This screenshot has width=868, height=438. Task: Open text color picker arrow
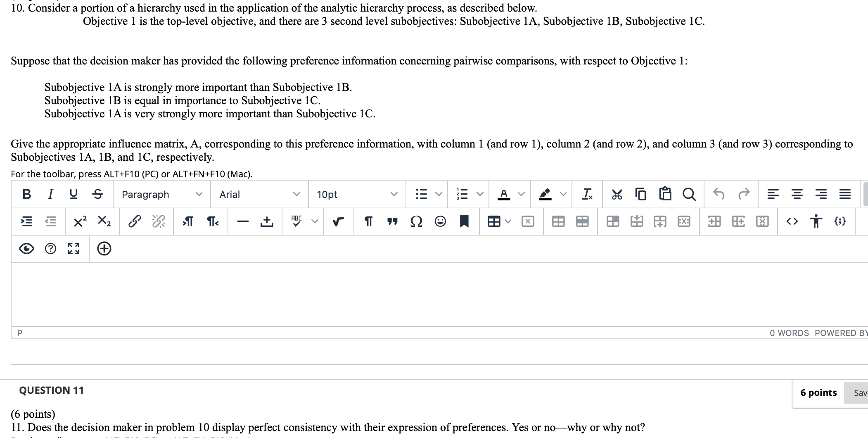tap(521, 194)
